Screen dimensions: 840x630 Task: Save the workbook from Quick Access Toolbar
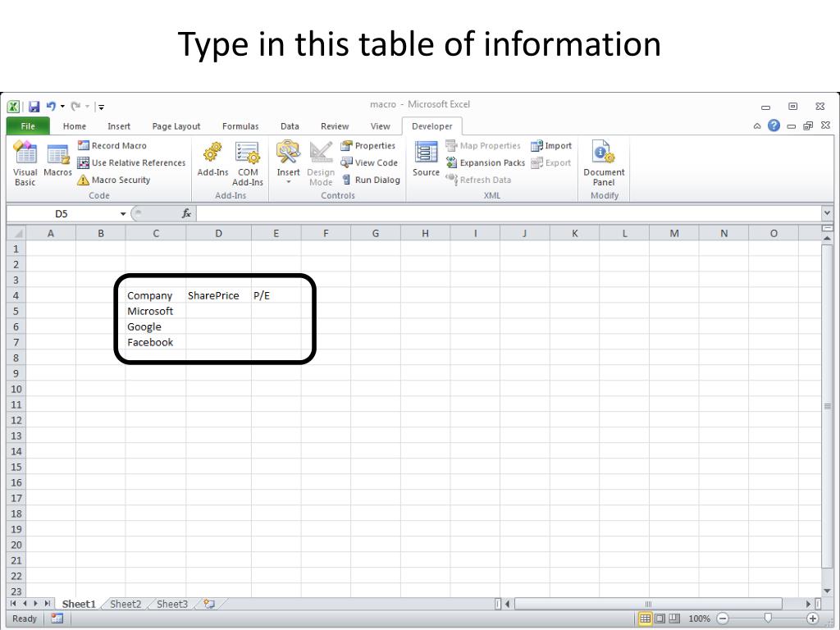point(34,107)
